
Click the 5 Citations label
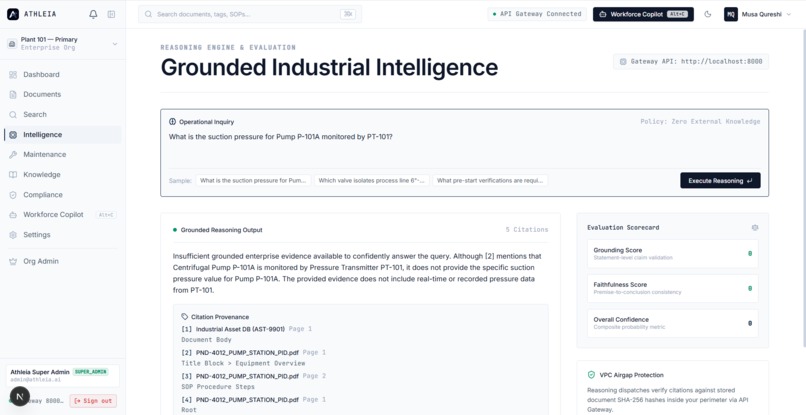pos(527,230)
